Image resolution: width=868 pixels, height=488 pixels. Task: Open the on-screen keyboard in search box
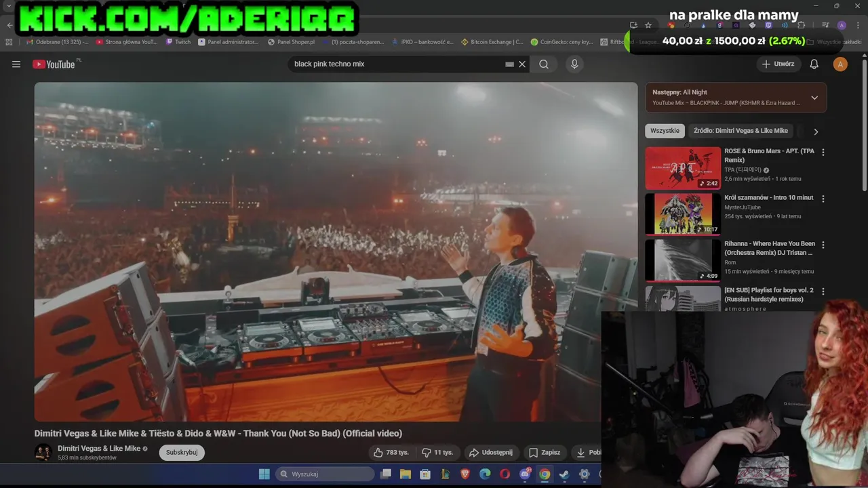coord(509,64)
